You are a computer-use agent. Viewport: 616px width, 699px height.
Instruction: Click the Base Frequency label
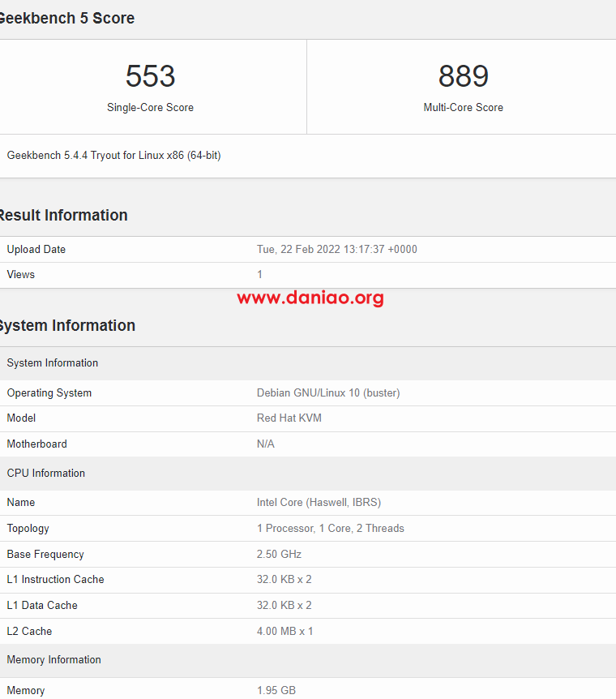coord(45,555)
